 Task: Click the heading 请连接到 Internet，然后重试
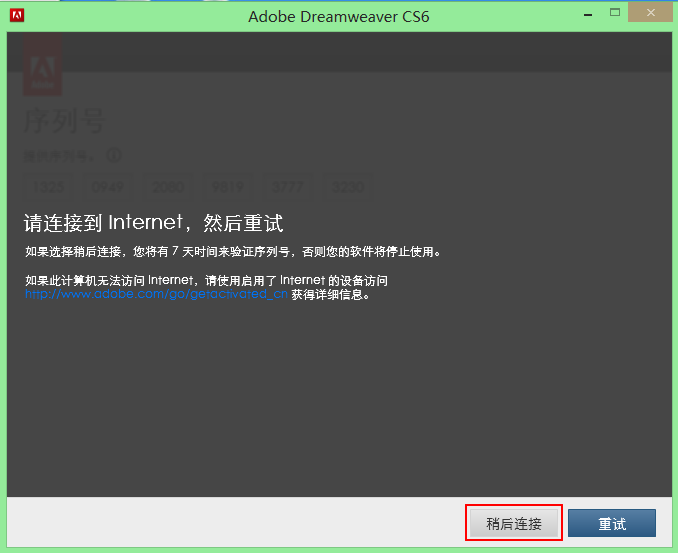154,223
